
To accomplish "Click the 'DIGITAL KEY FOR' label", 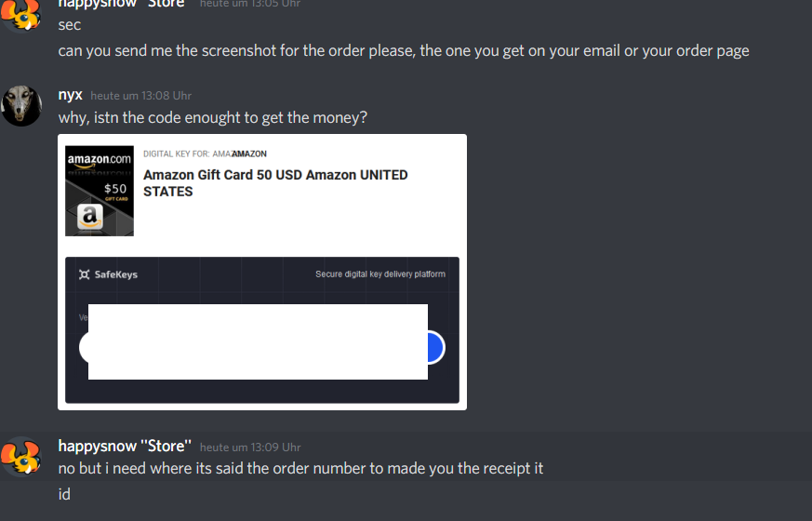I will pyautogui.click(x=176, y=154).
